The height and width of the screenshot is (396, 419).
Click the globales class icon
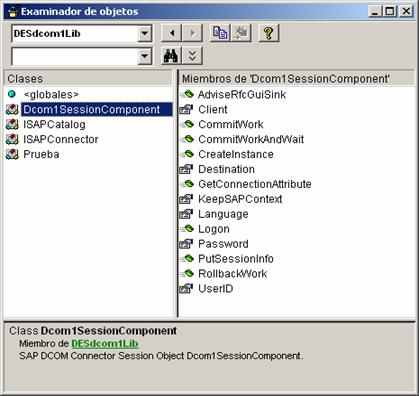(12, 94)
